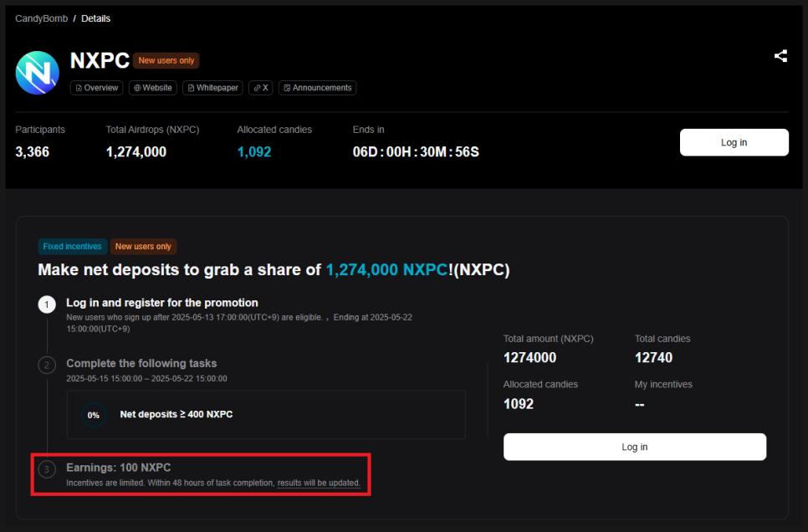
Task: Click the blue allocated candies 1,092
Action: [254, 151]
